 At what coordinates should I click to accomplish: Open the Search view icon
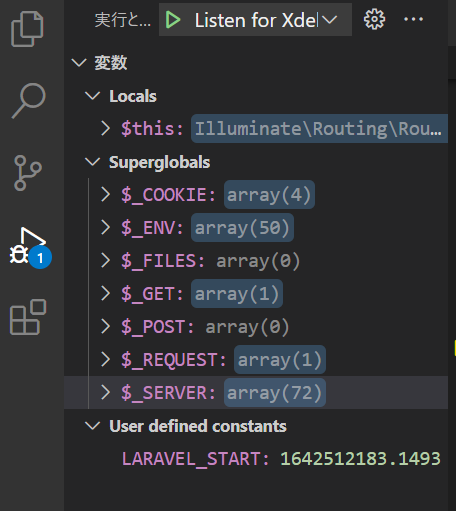(29, 101)
